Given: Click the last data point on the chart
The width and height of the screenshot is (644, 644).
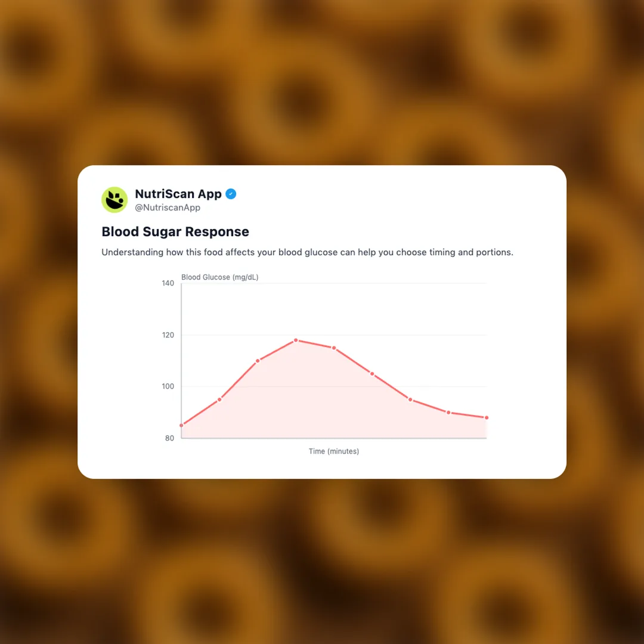Looking at the screenshot, I should tap(487, 417).
